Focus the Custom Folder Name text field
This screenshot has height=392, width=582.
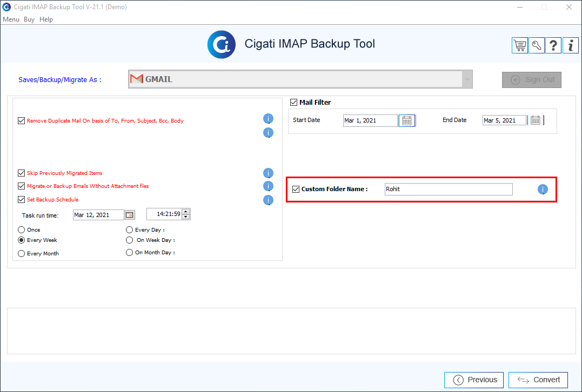click(x=449, y=189)
